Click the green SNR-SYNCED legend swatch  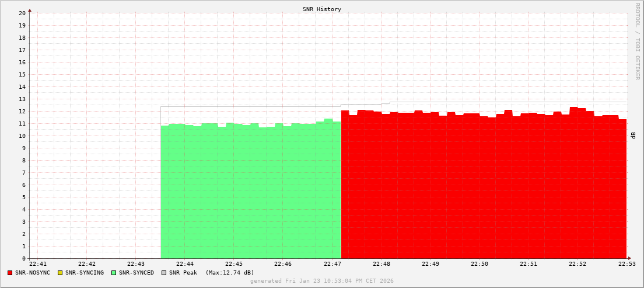coord(114,273)
